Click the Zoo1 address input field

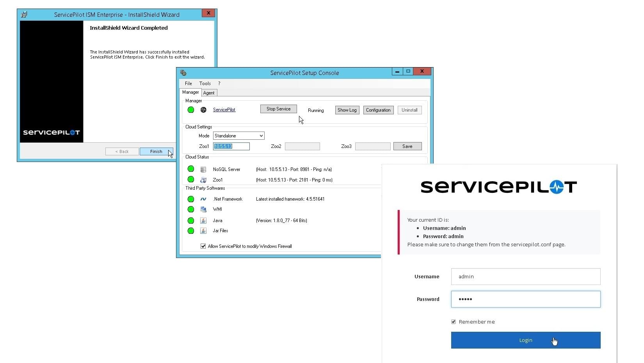[x=231, y=146]
